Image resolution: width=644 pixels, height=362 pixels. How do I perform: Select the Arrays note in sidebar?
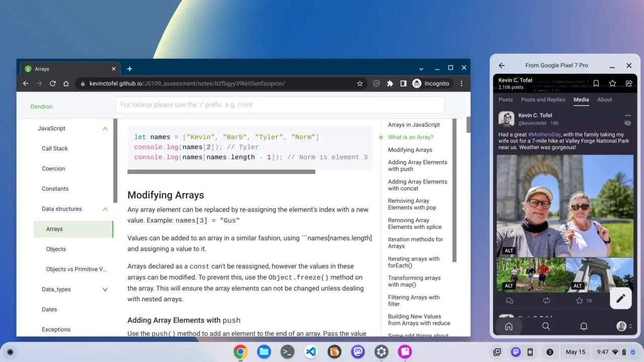tap(73, 229)
